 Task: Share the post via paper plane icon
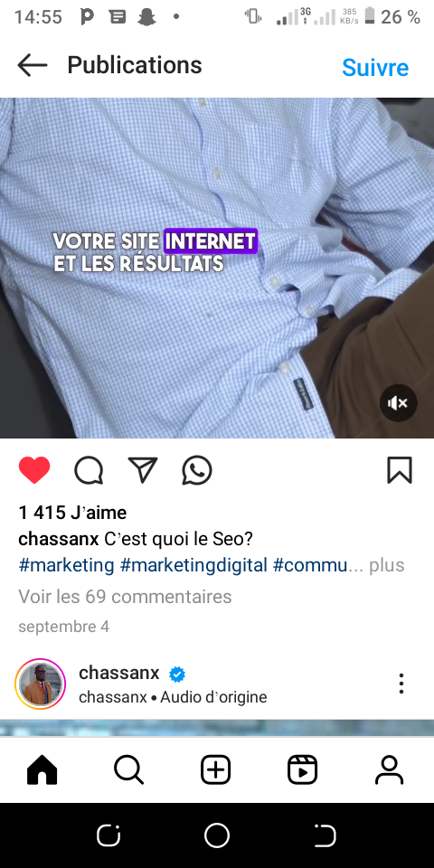(x=143, y=470)
